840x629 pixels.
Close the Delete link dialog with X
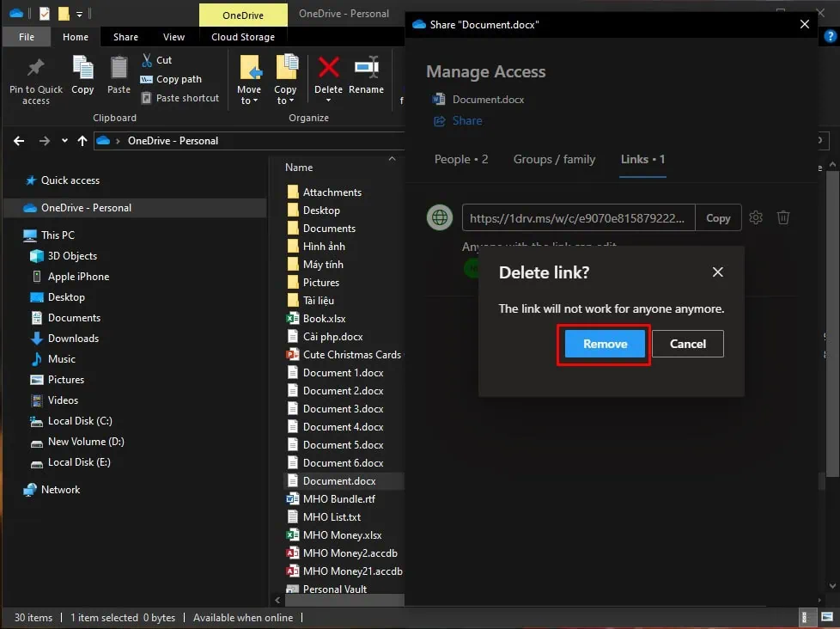coord(718,272)
